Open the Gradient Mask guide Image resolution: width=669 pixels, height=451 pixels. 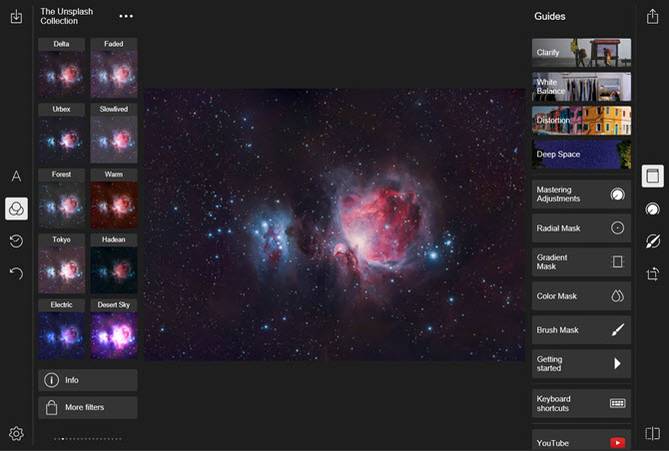point(581,262)
